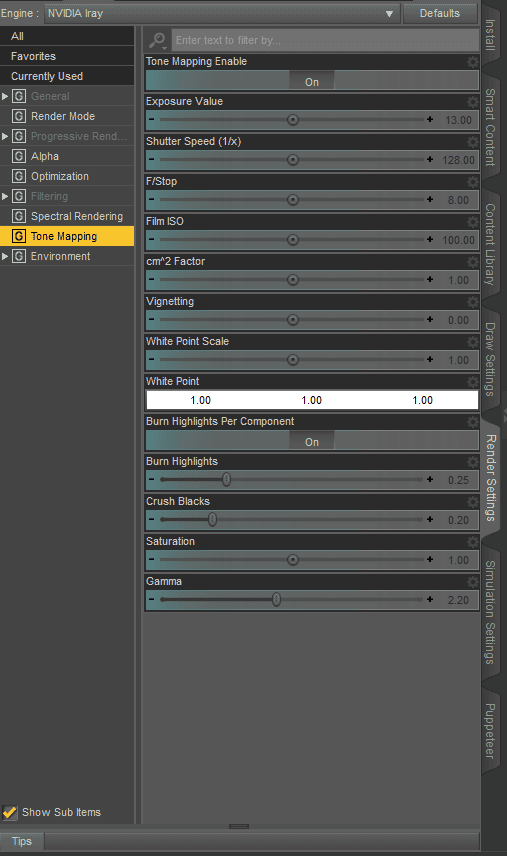The height and width of the screenshot is (856, 507).
Task: Click the plus button for Film ISO
Action: coord(430,239)
